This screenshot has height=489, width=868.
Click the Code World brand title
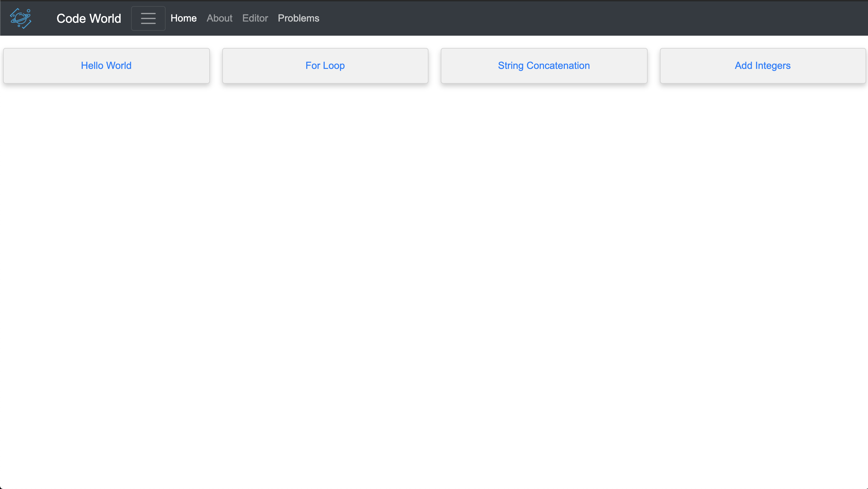89,18
